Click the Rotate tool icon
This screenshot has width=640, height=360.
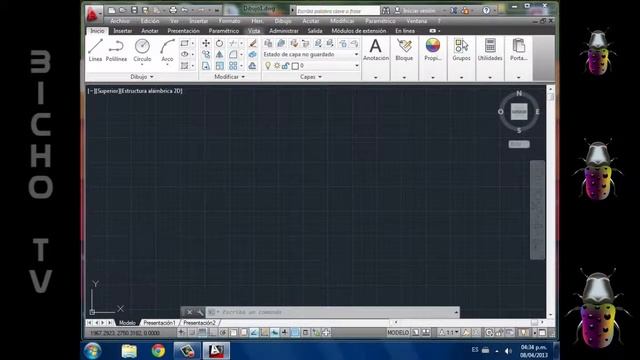(220, 43)
